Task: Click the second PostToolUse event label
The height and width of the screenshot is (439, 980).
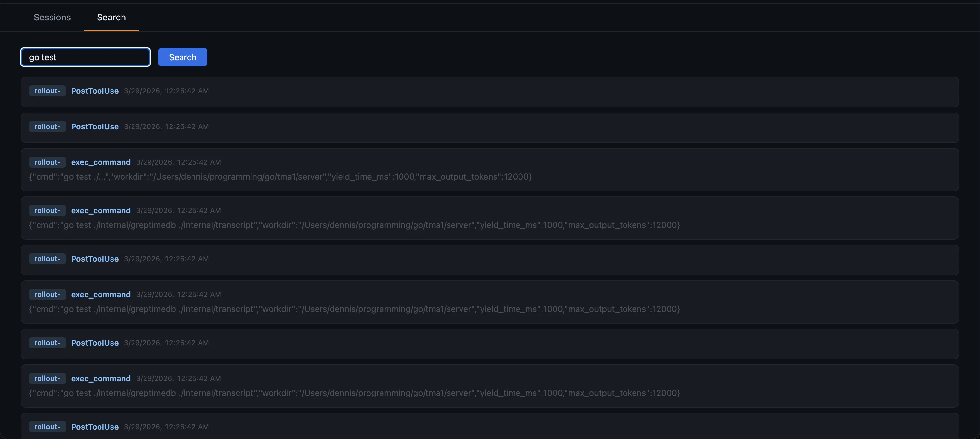Action: pos(94,126)
